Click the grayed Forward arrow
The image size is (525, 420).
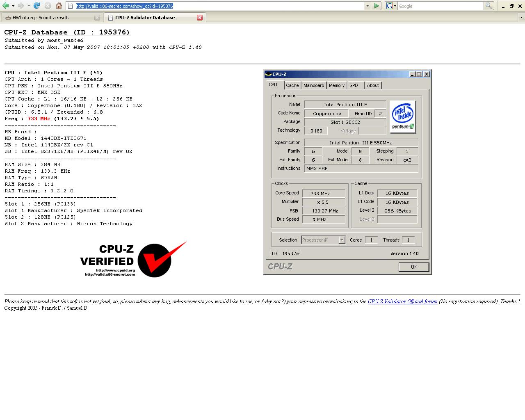click(21, 6)
